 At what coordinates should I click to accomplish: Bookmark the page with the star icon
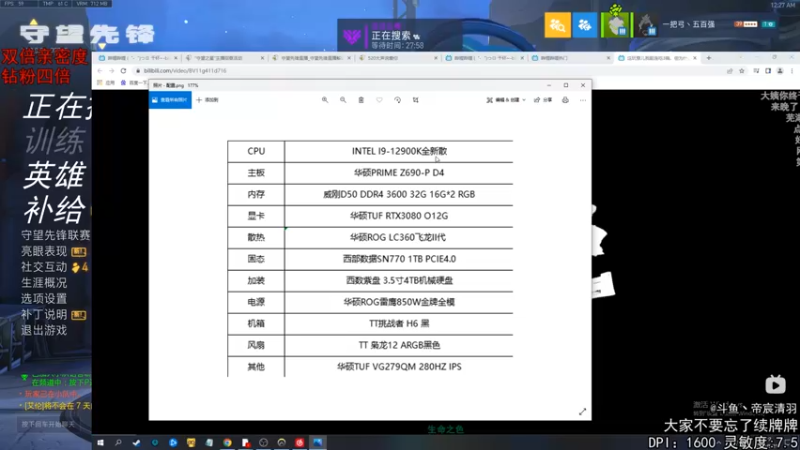click(x=742, y=71)
